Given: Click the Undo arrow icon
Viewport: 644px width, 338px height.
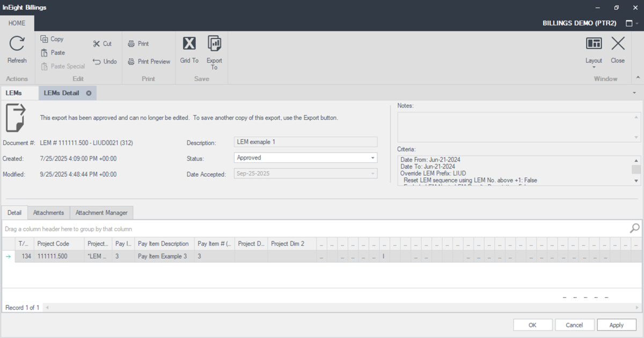Looking at the screenshot, I should tap(97, 62).
